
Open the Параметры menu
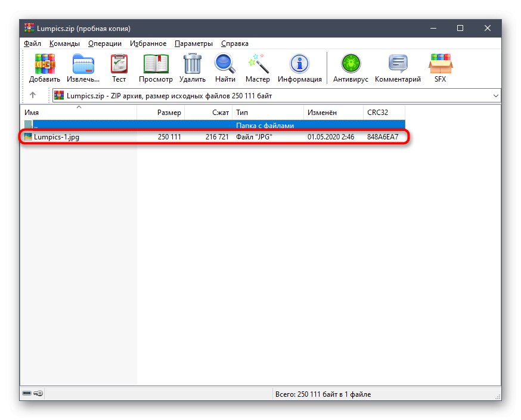[193, 43]
